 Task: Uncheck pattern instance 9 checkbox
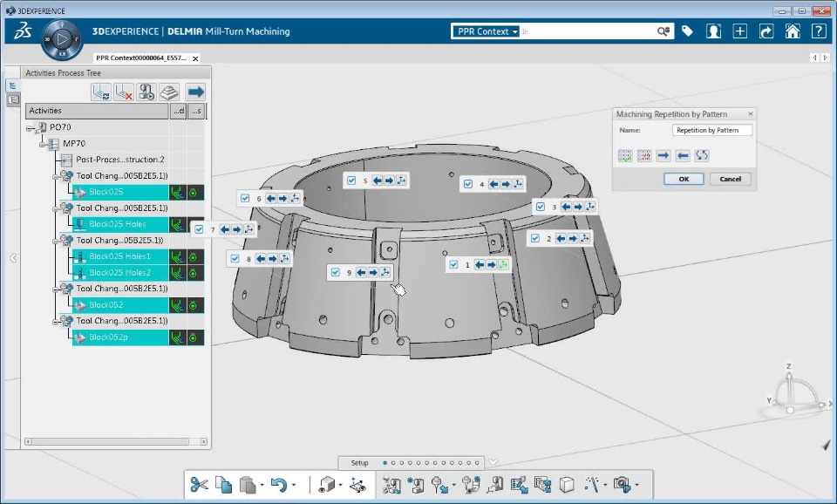pos(335,272)
